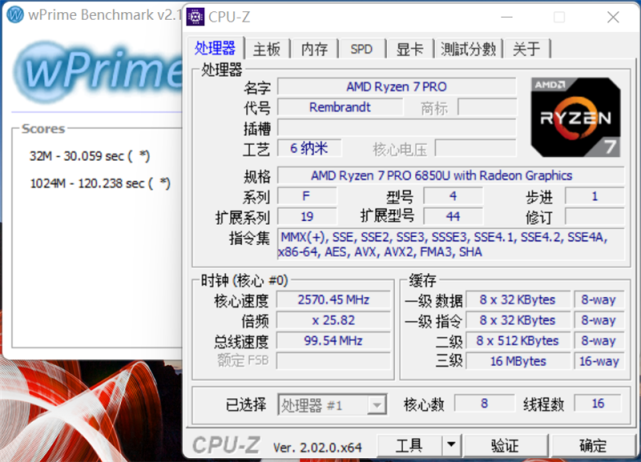Switch to the SPD tab

click(x=361, y=49)
